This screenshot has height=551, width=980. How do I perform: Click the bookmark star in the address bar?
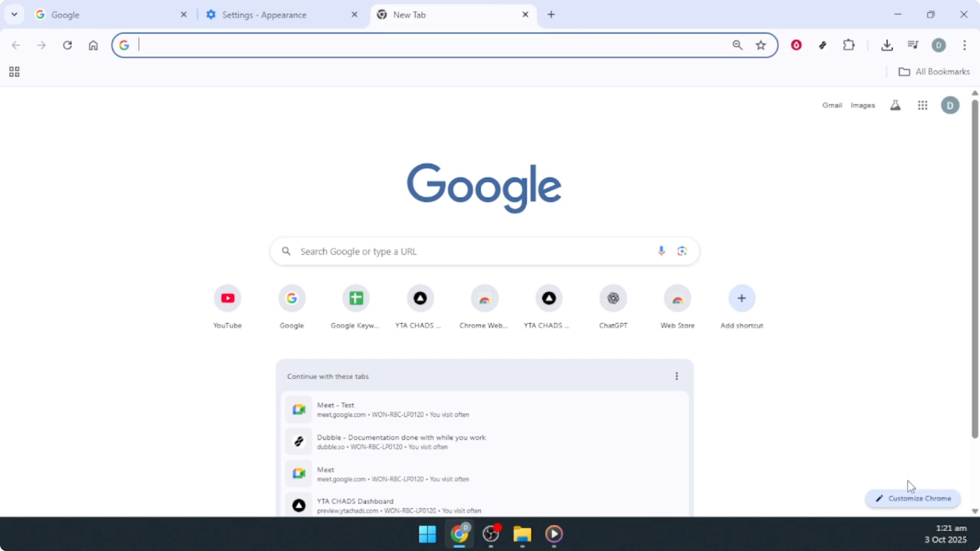(760, 45)
